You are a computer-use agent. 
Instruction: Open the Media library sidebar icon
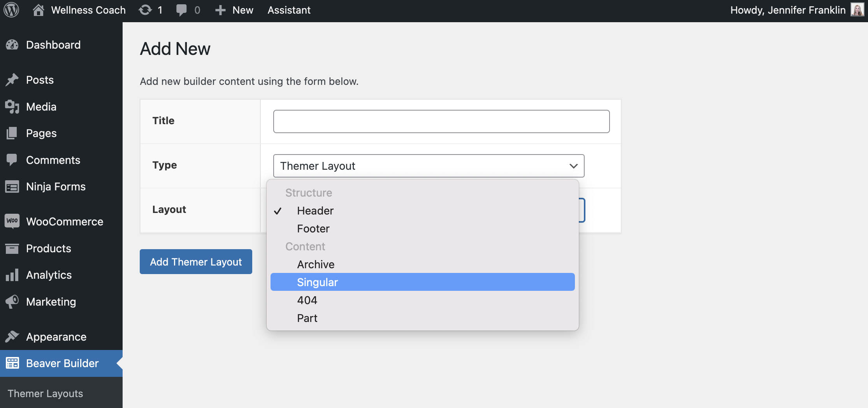tap(12, 106)
